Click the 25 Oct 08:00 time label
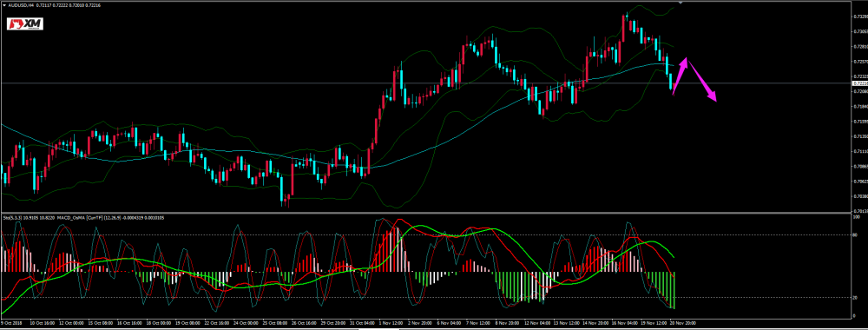The height and width of the screenshot is (330, 868). [x=275, y=323]
